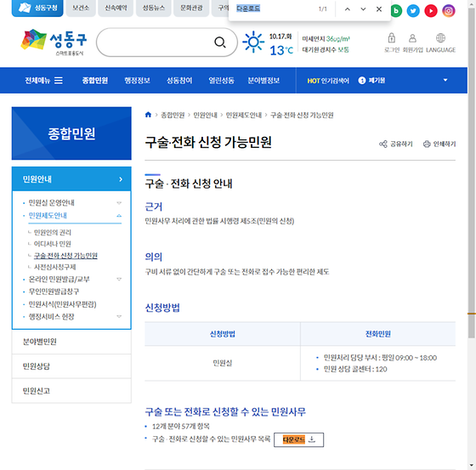
Task: Click the sun weather icon
Action: pyautogui.click(x=253, y=42)
